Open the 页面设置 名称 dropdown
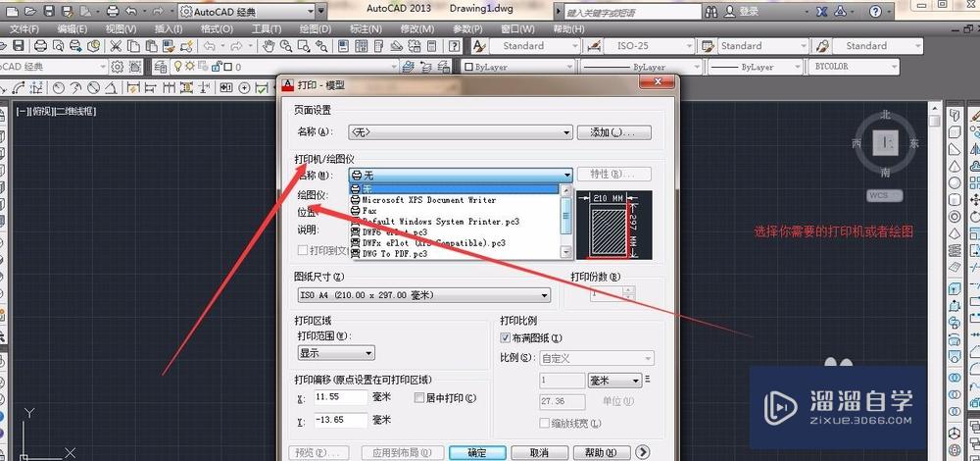980x461 pixels. (460, 132)
